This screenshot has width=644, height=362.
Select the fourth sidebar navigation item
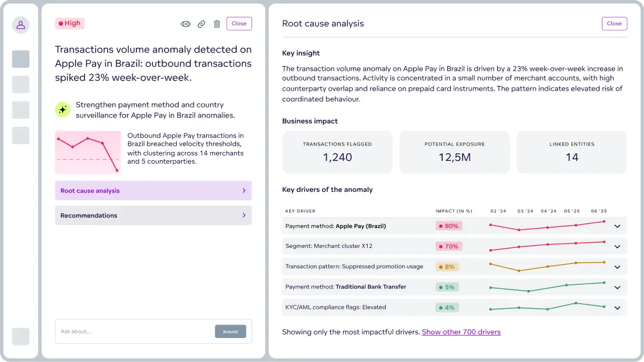point(20,135)
